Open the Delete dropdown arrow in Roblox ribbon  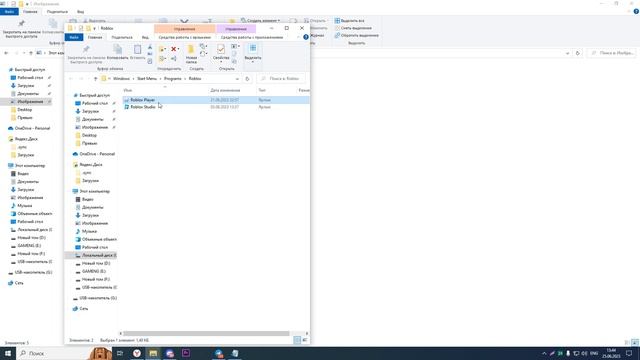click(178, 49)
